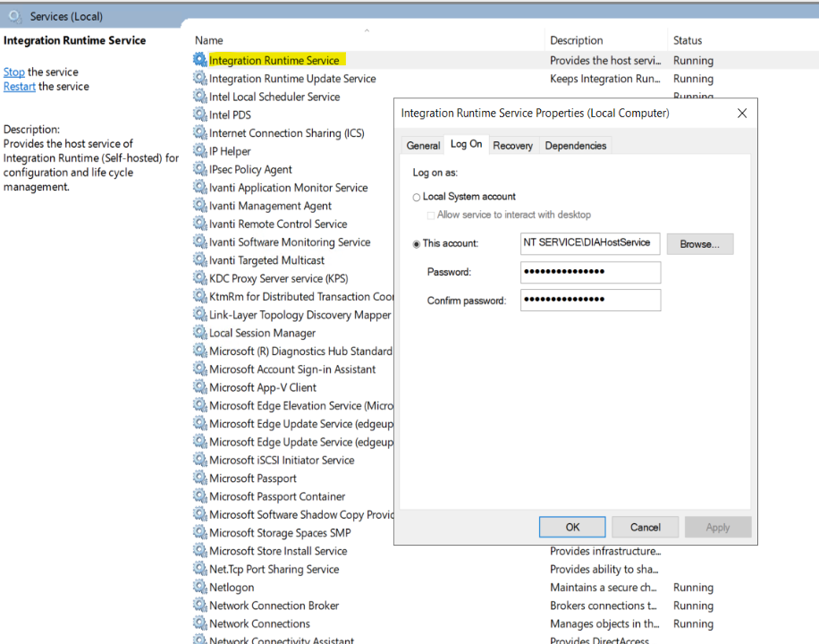Click 'Provides ability to sha...' description cell
The height and width of the screenshot is (644, 819).
coord(604,569)
